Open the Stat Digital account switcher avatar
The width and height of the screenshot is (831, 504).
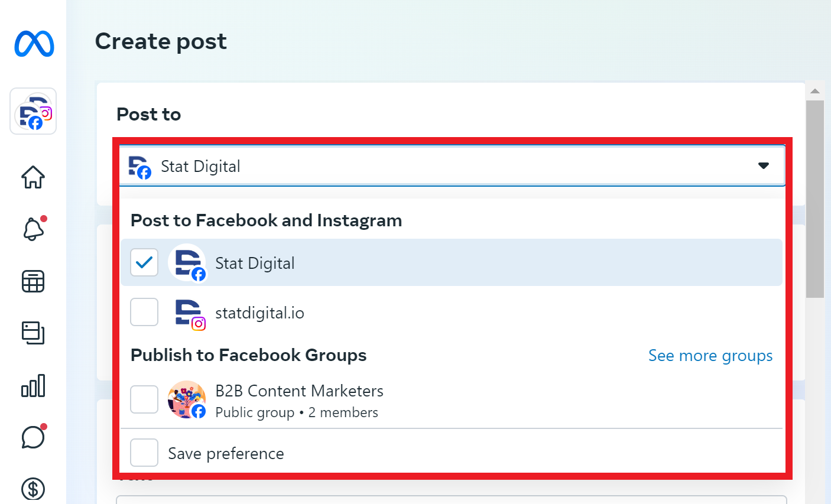click(x=33, y=111)
